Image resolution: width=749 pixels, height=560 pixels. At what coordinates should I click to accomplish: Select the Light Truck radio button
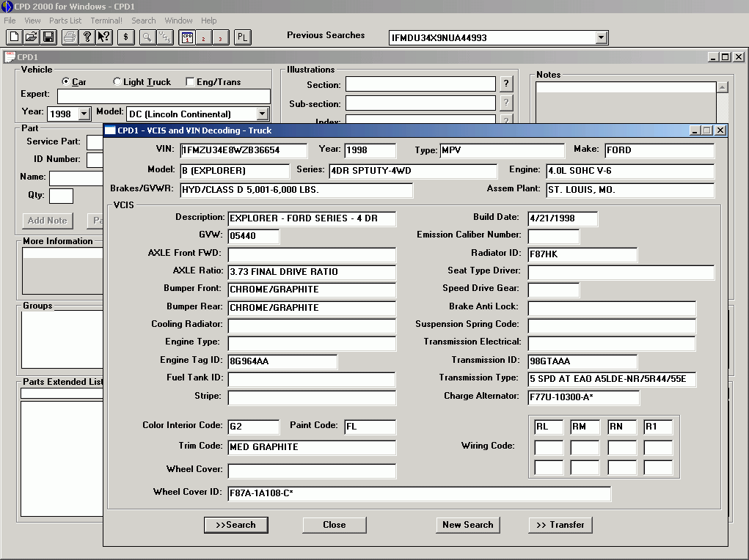117,81
